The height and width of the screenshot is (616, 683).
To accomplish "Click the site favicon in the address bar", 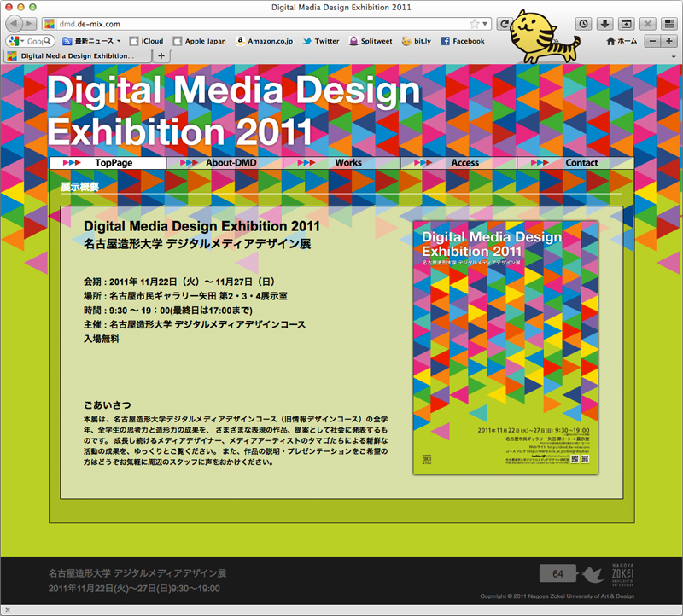I will [x=50, y=24].
